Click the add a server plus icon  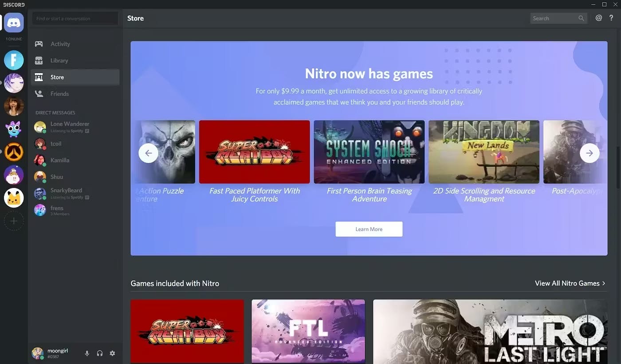tap(14, 221)
